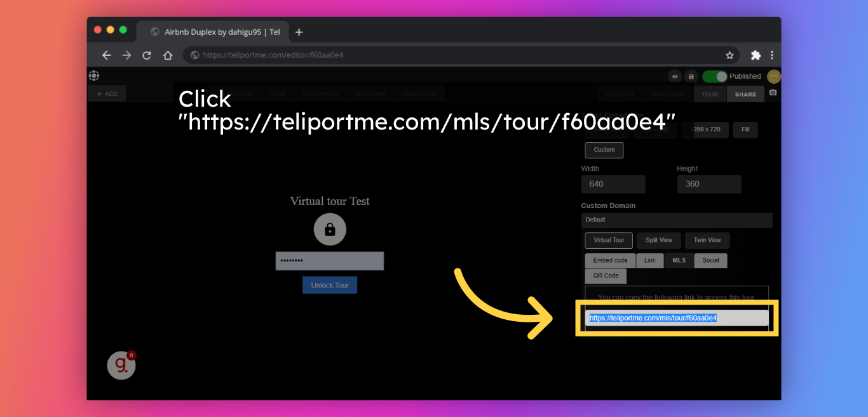Click the Teliportme logo icon

pos(94,76)
